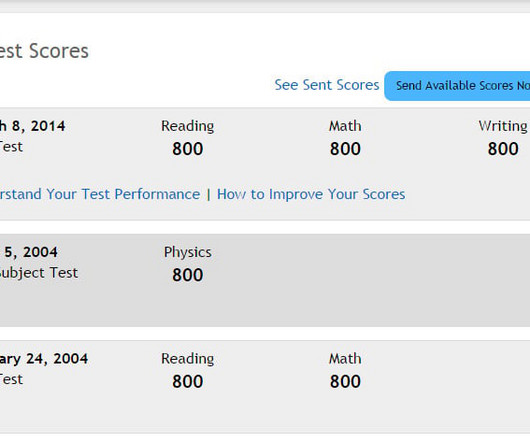
Task: Click the 5, 2004 subject test date
Action: pos(31,252)
